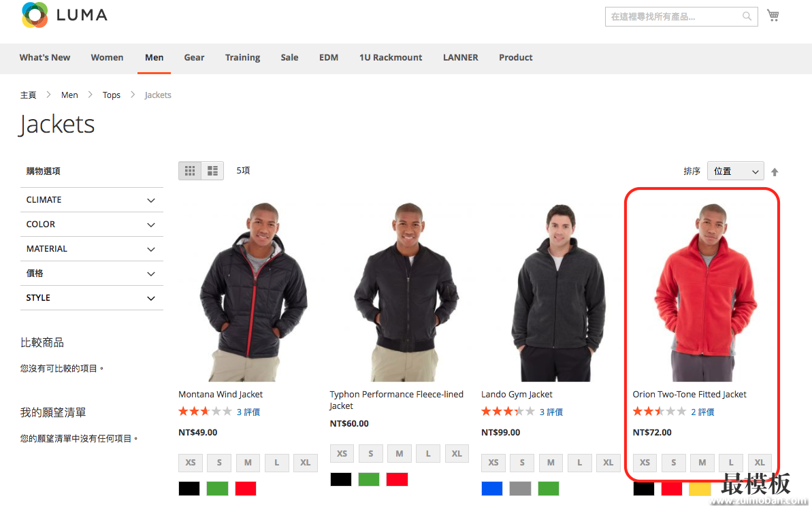This screenshot has width=812, height=509.
Task: Go to Men breadcrumb link
Action: (69, 95)
